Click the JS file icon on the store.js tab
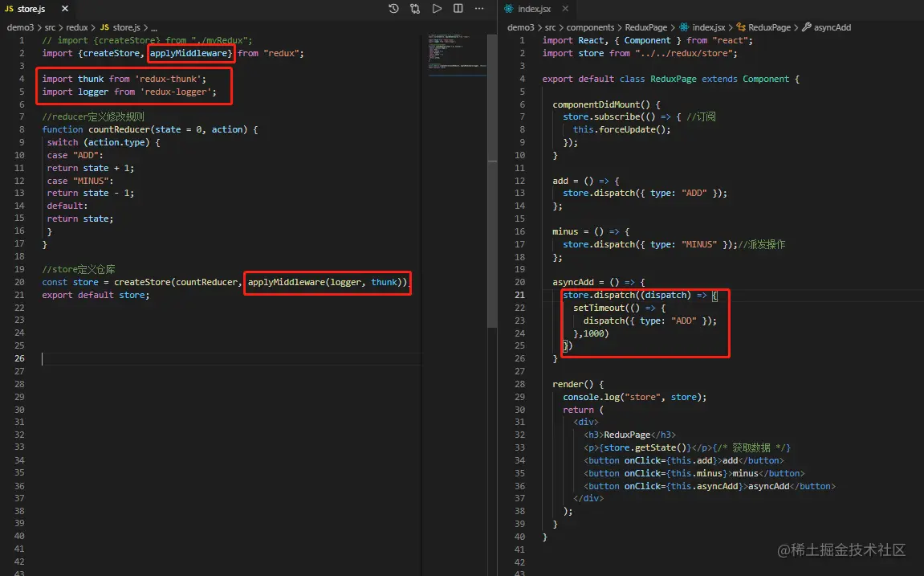This screenshot has width=924, height=576. 9,8
